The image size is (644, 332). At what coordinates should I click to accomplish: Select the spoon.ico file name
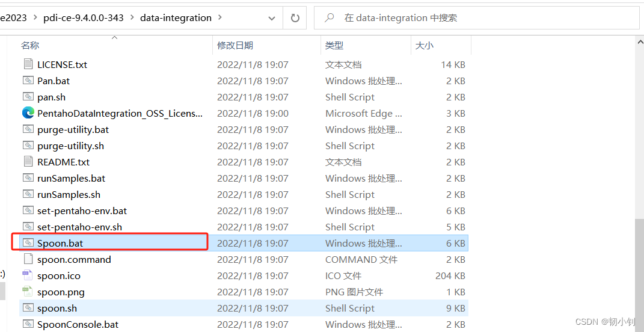click(59, 275)
